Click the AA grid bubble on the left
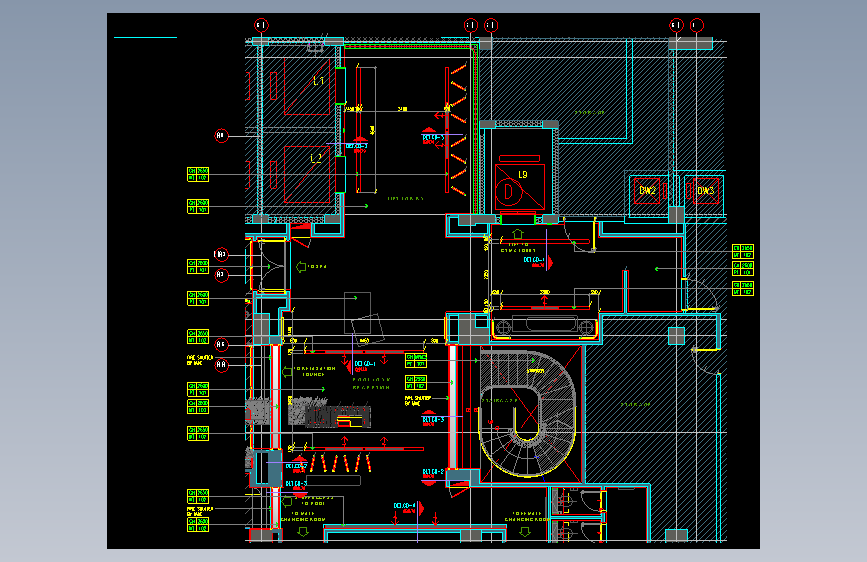This screenshot has height=562, width=867. coord(221,365)
